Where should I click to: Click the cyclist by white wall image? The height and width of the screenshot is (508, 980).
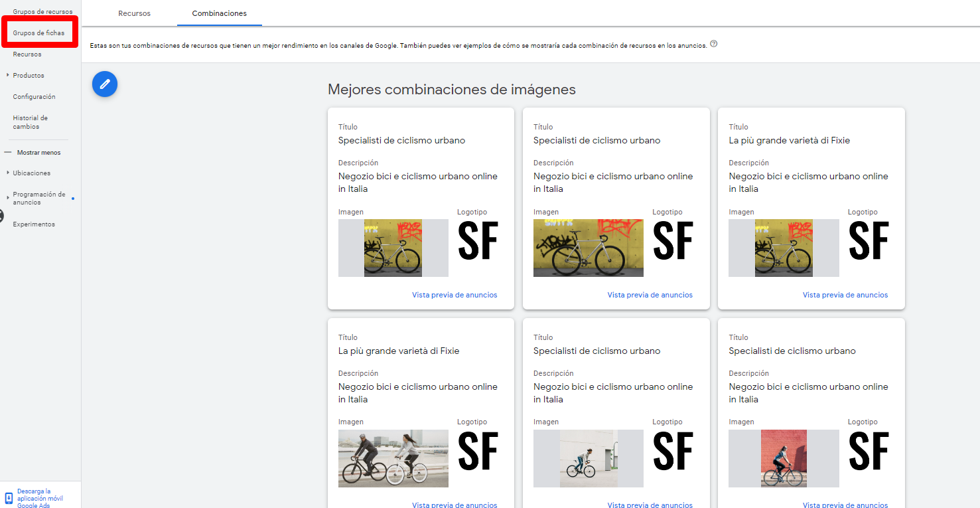(x=589, y=458)
